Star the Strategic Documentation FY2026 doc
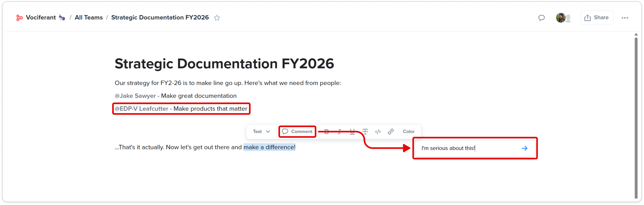 pyautogui.click(x=217, y=18)
